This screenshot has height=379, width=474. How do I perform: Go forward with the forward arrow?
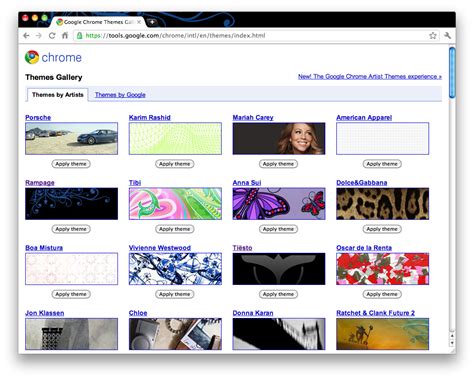point(39,35)
